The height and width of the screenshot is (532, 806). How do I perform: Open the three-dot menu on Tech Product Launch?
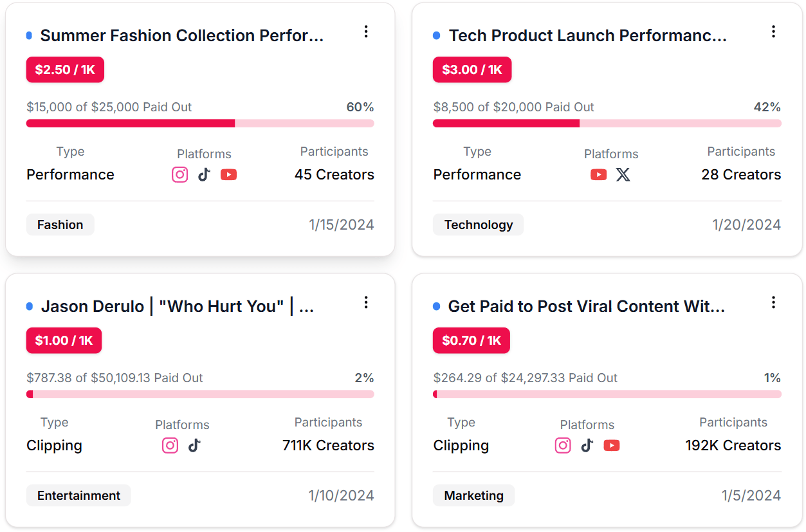click(773, 31)
